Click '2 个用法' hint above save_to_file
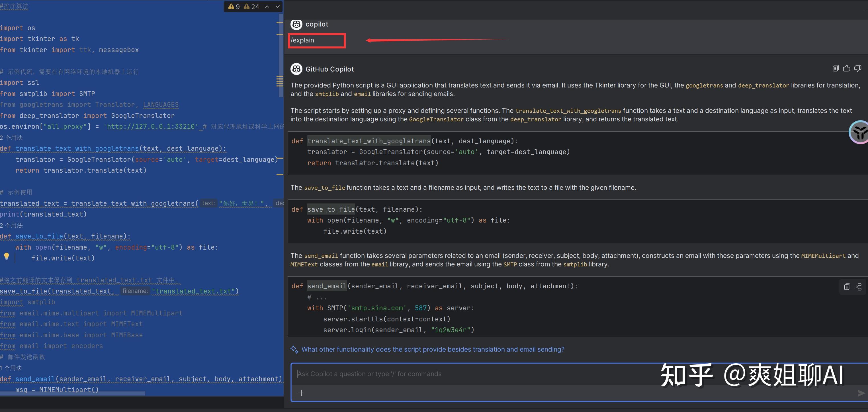868x412 pixels. pyautogui.click(x=11, y=225)
